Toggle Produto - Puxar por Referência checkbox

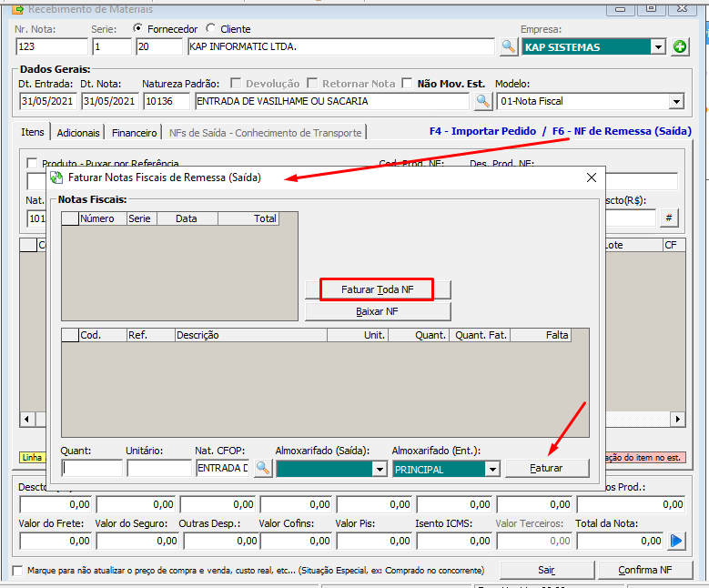pyautogui.click(x=33, y=163)
